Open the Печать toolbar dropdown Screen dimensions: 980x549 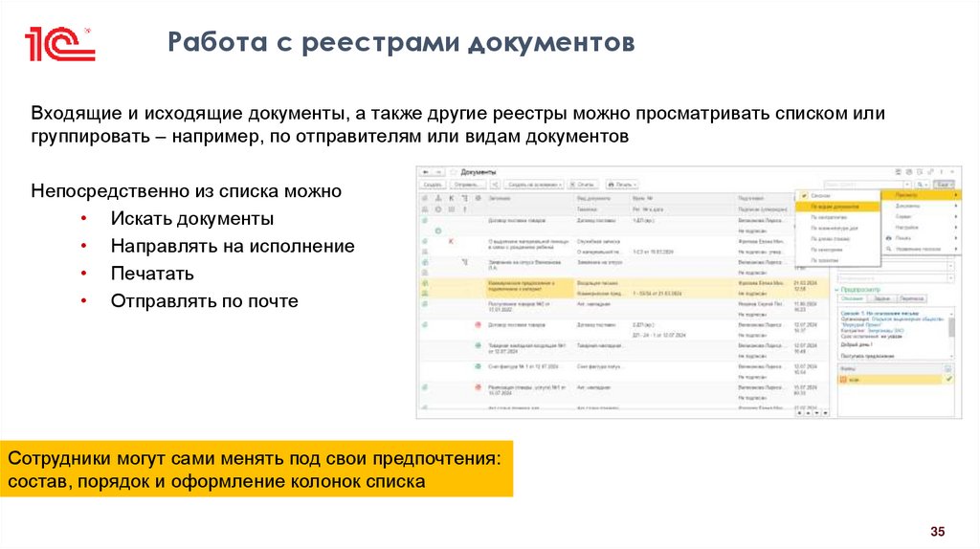click(621, 185)
